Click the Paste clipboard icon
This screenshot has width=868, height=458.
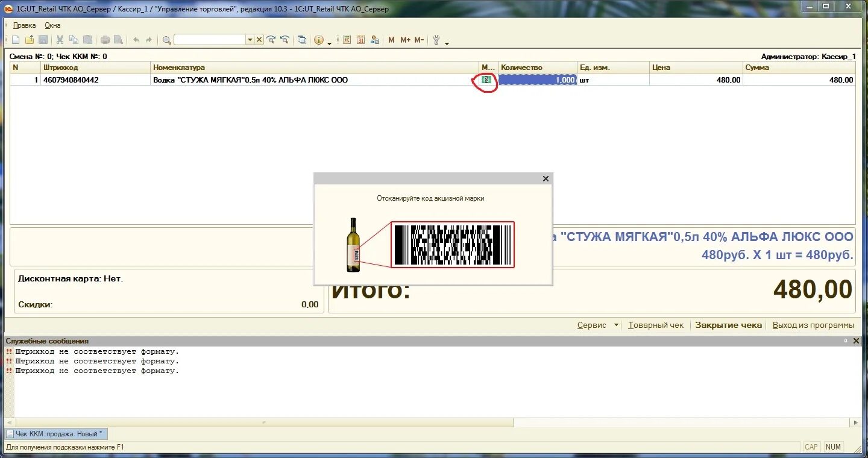[87, 40]
